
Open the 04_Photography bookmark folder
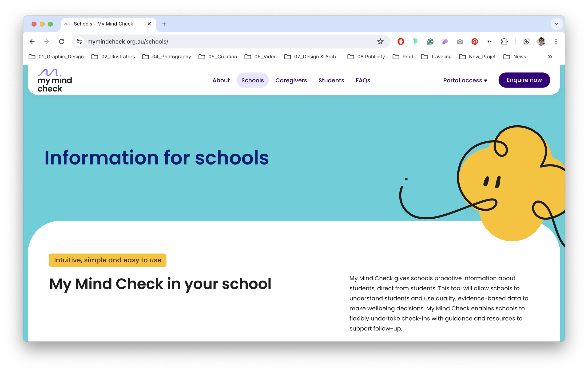pos(167,57)
